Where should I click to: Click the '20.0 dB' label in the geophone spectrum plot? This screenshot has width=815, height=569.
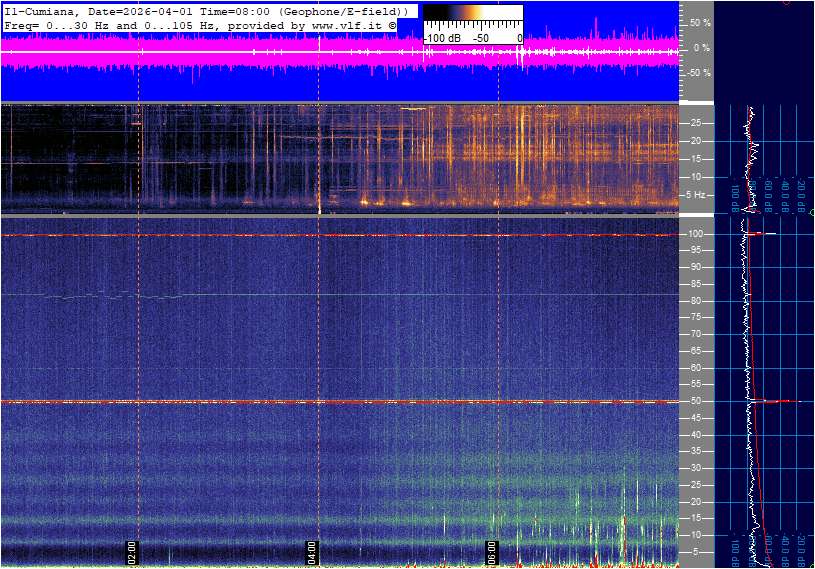click(x=802, y=198)
